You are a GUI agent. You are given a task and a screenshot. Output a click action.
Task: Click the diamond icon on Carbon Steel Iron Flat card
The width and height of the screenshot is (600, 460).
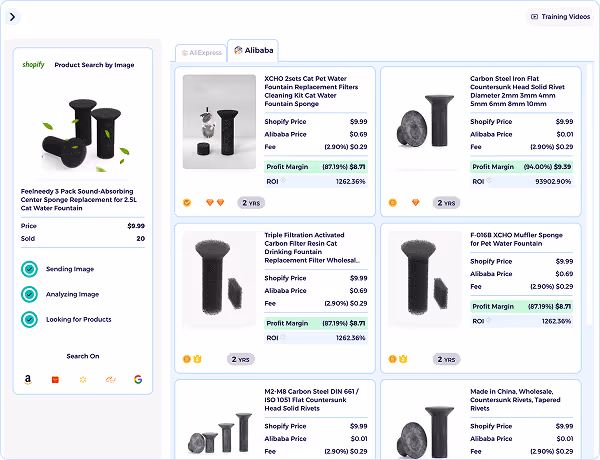pyautogui.click(x=416, y=202)
